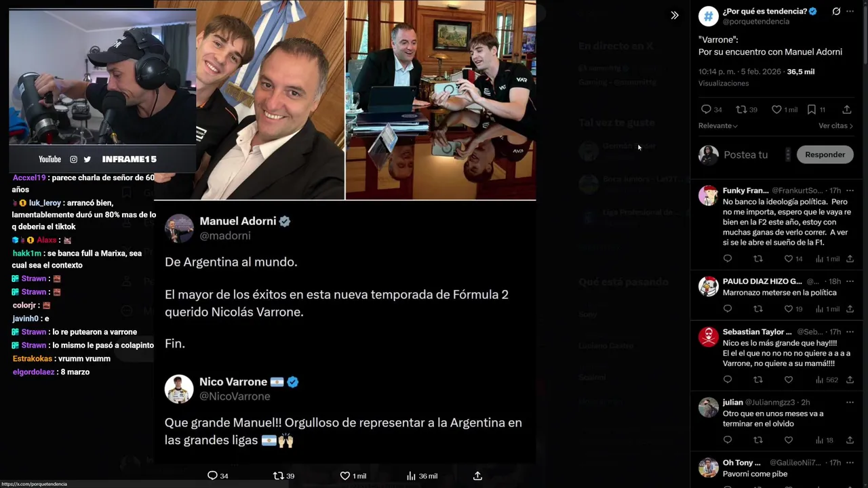Repost the Varrone trend post
Screen dimensions: 868x488
coord(741,109)
